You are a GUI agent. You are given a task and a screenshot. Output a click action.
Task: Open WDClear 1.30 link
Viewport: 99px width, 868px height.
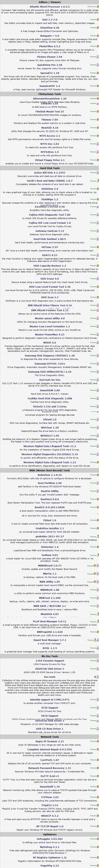[49, 427]
